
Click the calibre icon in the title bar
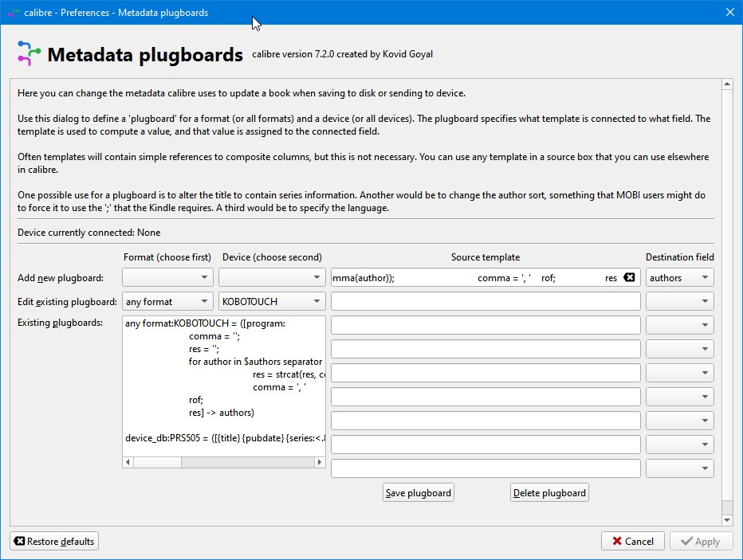(x=14, y=13)
